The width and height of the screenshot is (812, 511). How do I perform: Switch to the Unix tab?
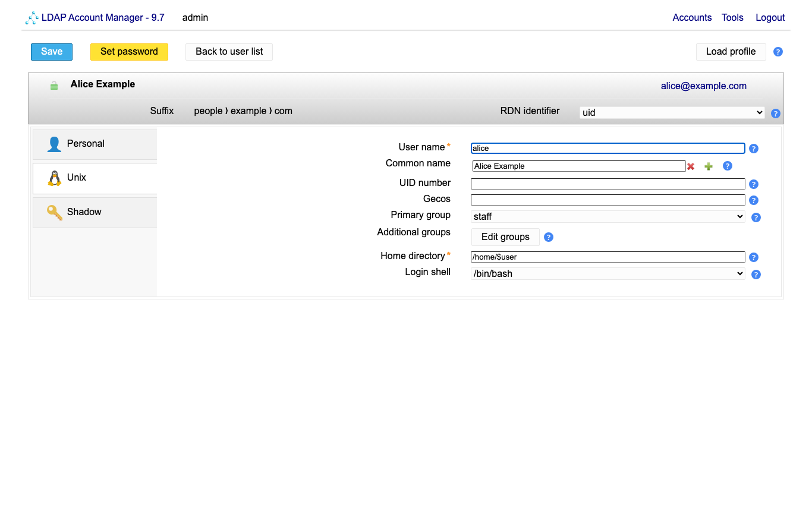click(x=95, y=178)
